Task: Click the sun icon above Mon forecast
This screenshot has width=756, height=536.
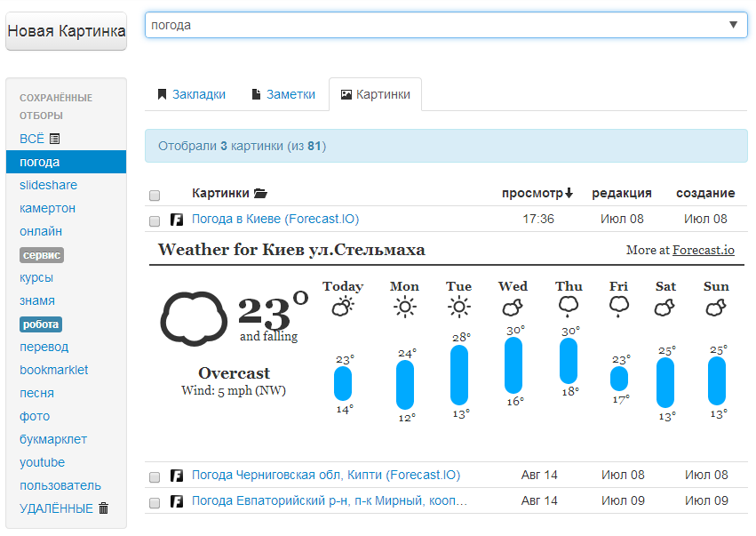Action: (x=405, y=308)
